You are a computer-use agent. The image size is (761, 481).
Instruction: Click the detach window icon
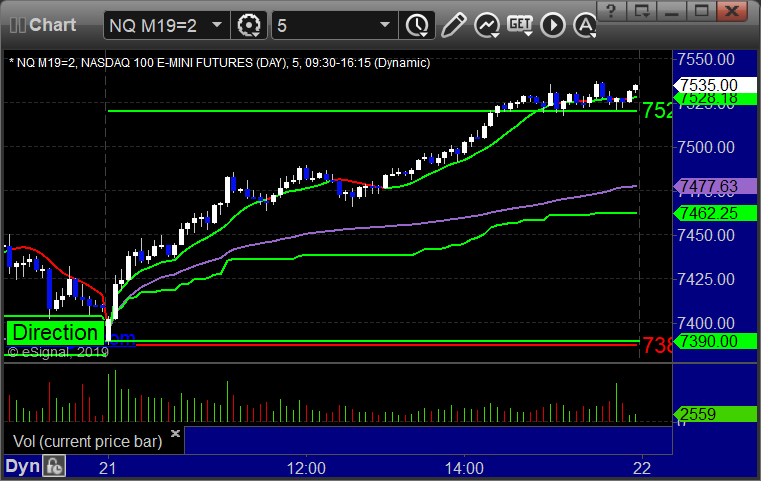click(x=642, y=11)
